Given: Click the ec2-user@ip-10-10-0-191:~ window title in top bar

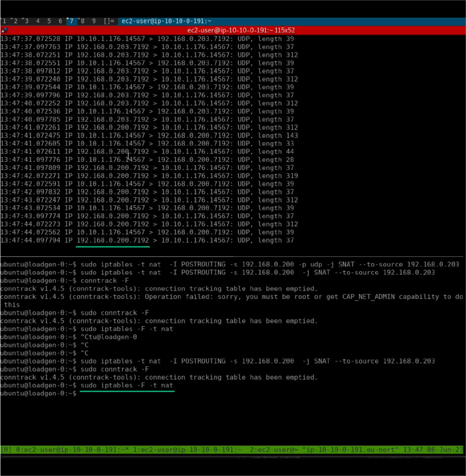Looking at the screenshot, I should [166, 21].
